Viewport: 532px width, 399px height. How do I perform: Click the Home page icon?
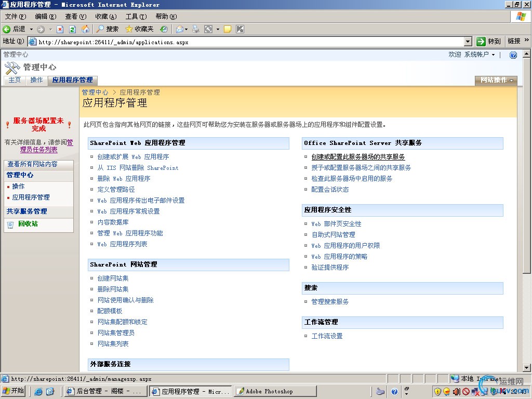tap(85, 29)
